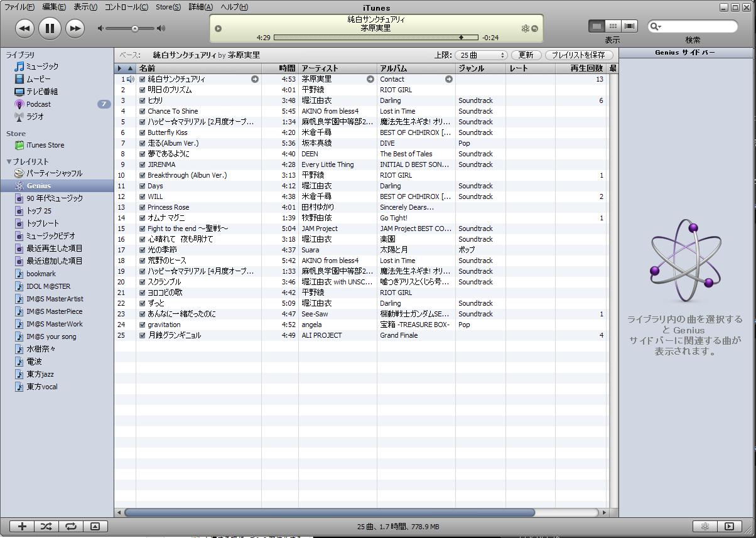Screen dimensions: 756x538
Task: Sort songs by the 再生回数 column
Action: coord(581,68)
